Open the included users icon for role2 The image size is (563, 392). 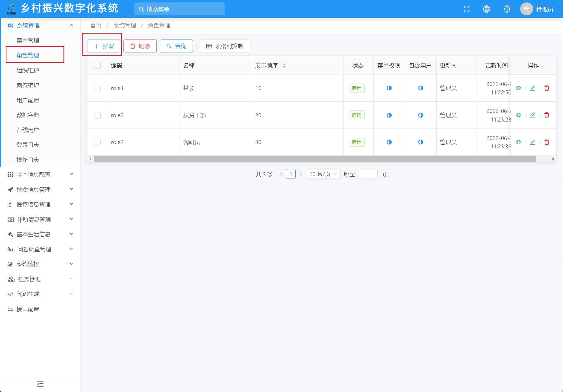coord(420,115)
